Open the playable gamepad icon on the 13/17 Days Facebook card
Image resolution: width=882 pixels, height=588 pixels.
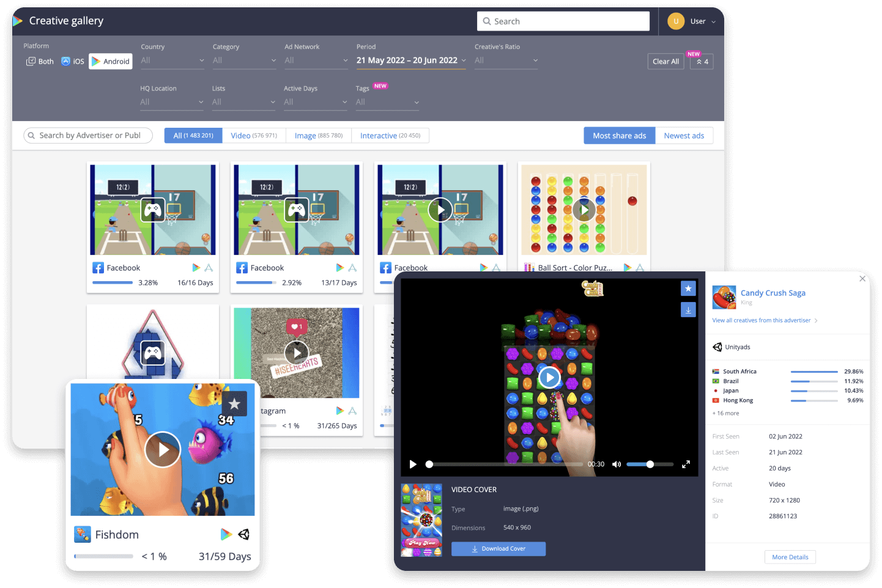tap(297, 210)
